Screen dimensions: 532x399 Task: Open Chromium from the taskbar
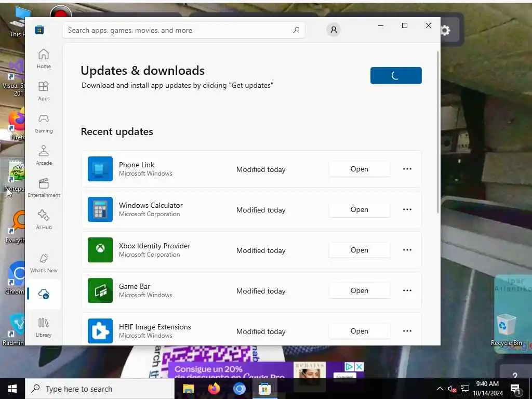pyautogui.click(x=239, y=389)
